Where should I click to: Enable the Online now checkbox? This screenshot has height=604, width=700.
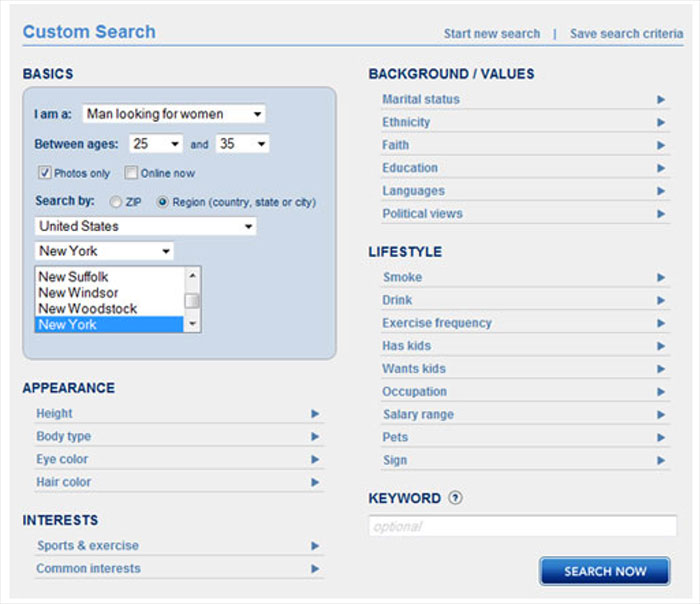click(x=131, y=173)
